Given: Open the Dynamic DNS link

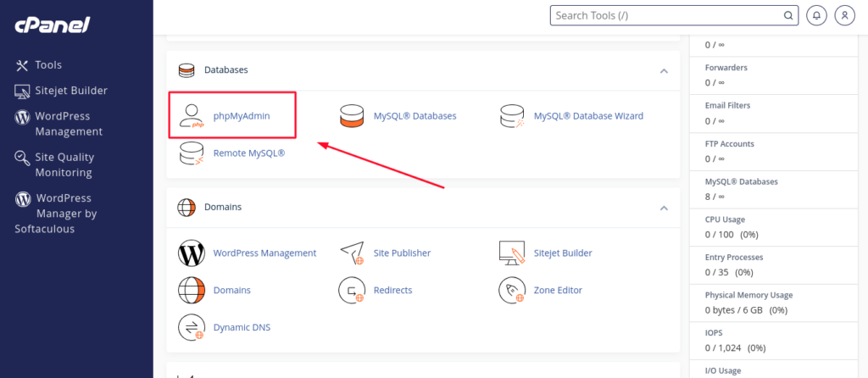Looking at the screenshot, I should click(x=242, y=327).
